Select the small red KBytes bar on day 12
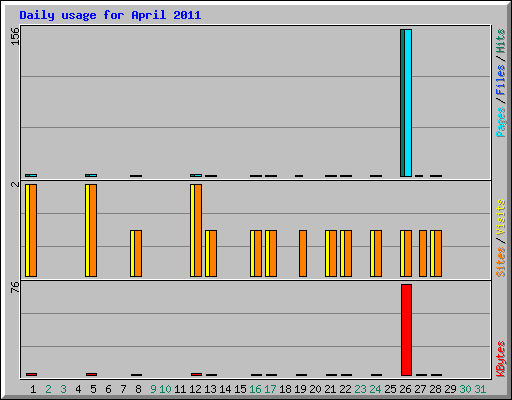 (x=196, y=374)
